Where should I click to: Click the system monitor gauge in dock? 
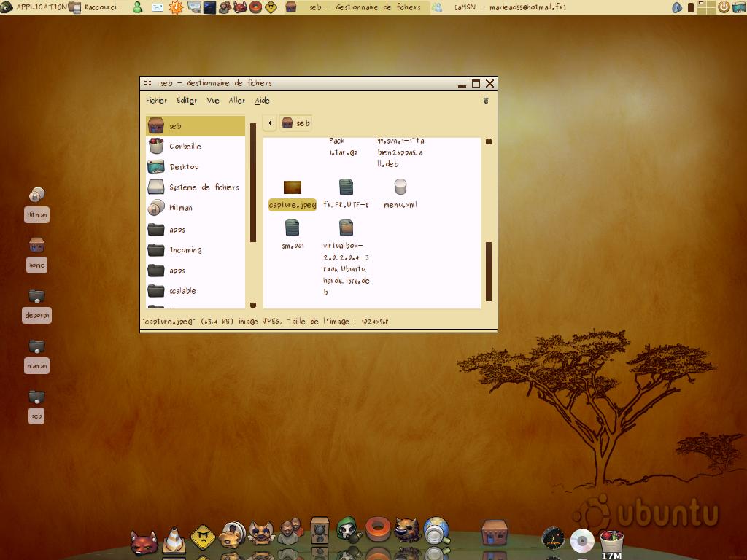(x=553, y=539)
